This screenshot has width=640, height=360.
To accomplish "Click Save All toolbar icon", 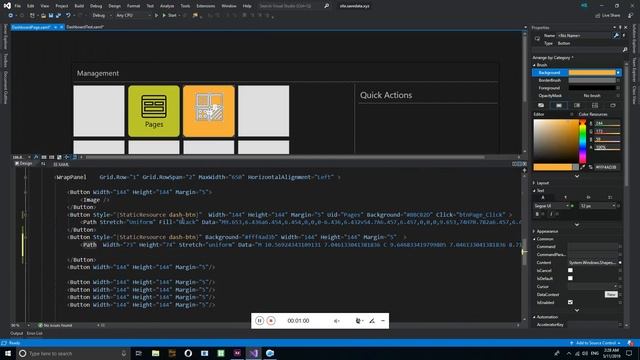I will pos(58,16).
